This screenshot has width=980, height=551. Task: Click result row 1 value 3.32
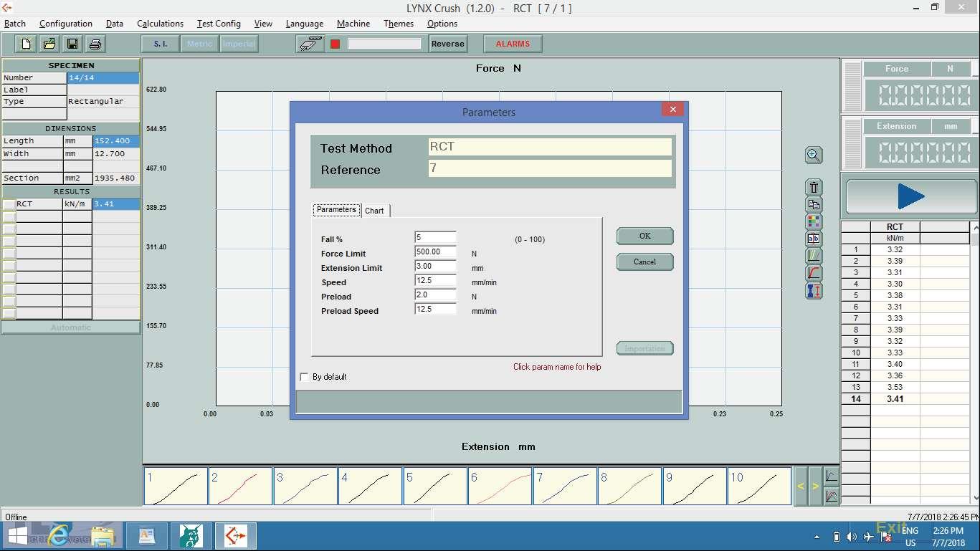pyautogui.click(x=895, y=250)
